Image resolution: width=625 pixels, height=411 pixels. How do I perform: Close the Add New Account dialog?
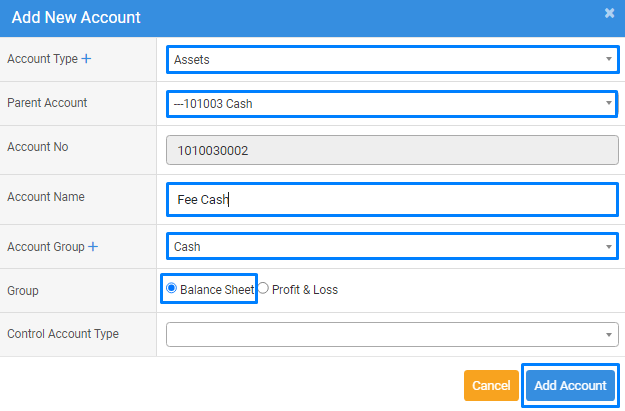[609, 14]
